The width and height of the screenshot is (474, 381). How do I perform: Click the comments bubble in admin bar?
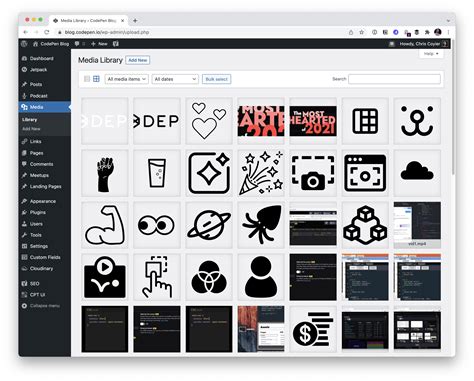tap(77, 44)
